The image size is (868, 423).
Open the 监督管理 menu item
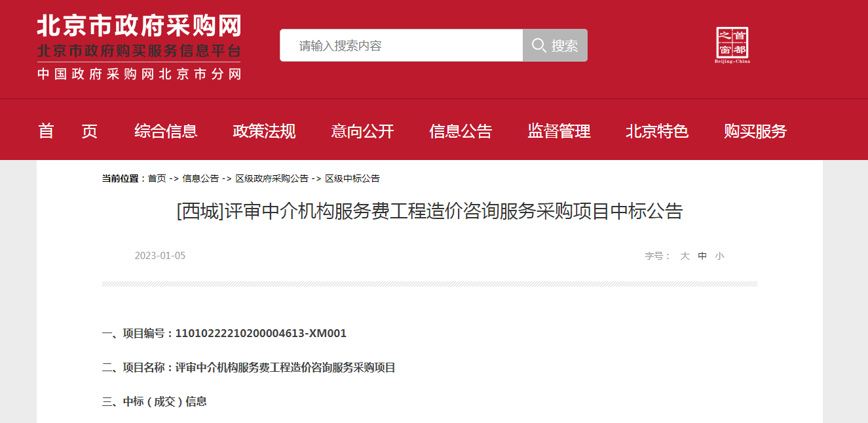(x=559, y=131)
